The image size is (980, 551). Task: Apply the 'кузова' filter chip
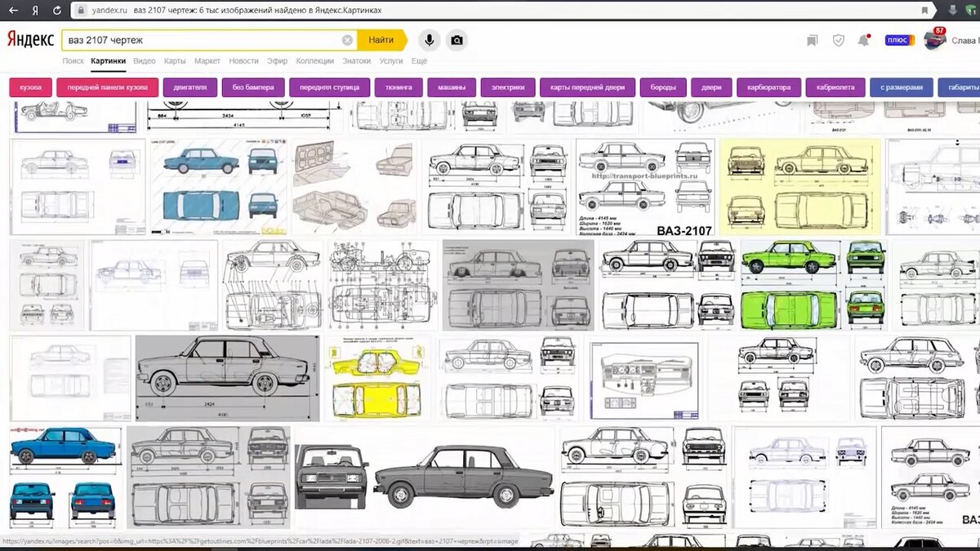coord(31,87)
